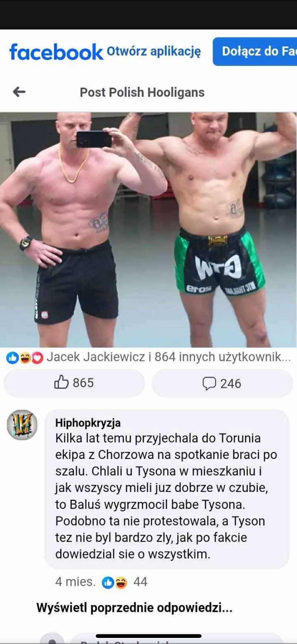Tap the home indicator bar at bottom
The height and width of the screenshot is (644, 297).
tap(148, 636)
